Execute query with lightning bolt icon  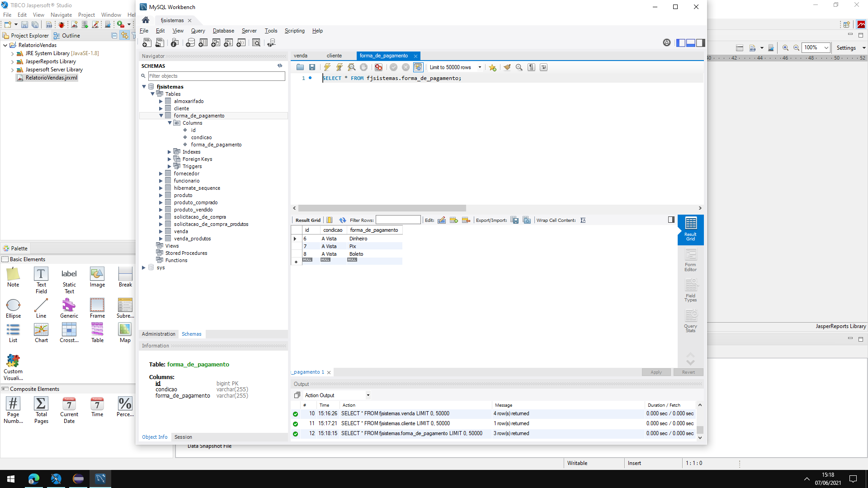[x=327, y=67]
